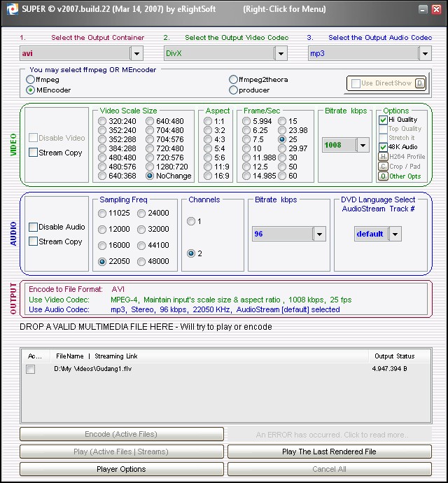The width and height of the screenshot is (448, 483).
Task: Toggle the Stretch It checkbox
Action: click(x=383, y=138)
